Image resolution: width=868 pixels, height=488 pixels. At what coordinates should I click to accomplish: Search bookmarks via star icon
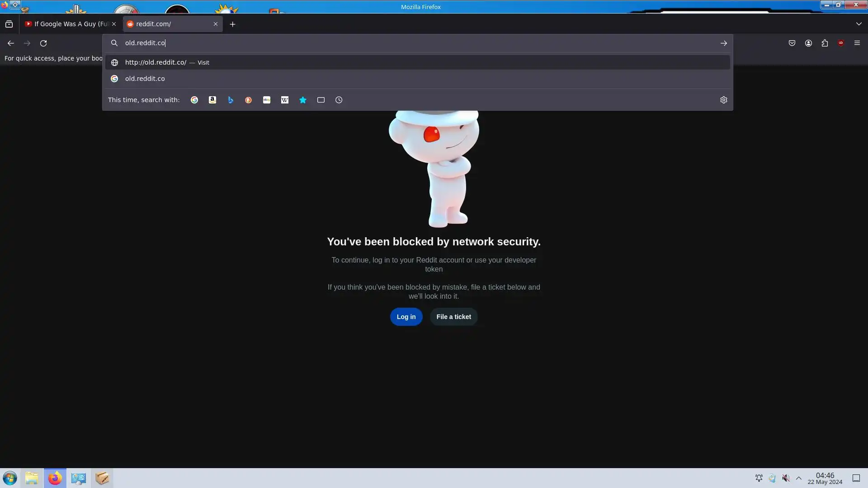coord(303,100)
